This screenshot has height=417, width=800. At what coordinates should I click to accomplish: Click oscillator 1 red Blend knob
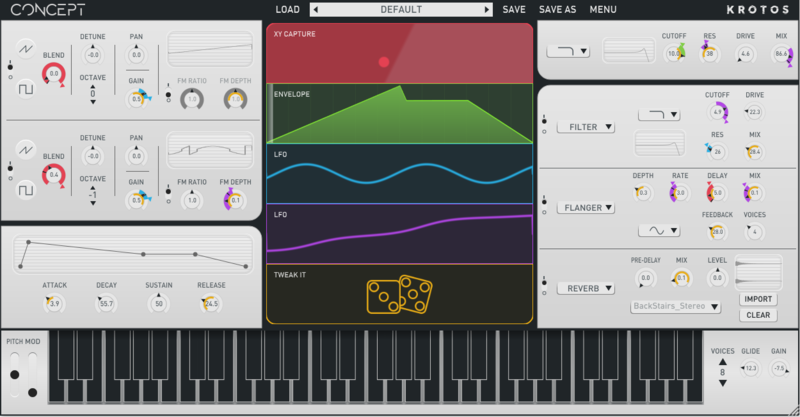coord(54,74)
